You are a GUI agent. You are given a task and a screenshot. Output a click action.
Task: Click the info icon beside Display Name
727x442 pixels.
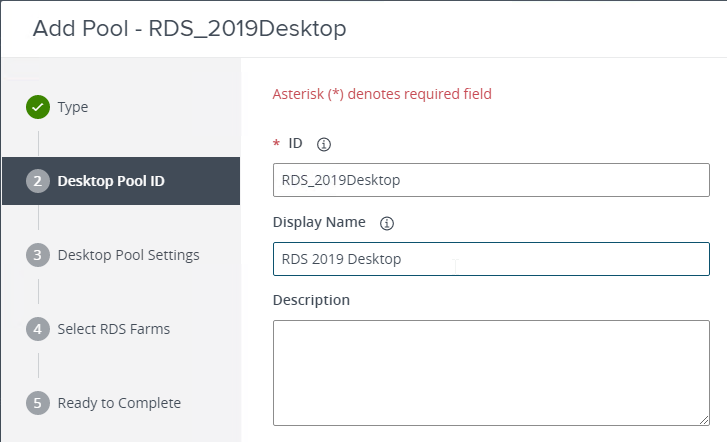point(387,223)
